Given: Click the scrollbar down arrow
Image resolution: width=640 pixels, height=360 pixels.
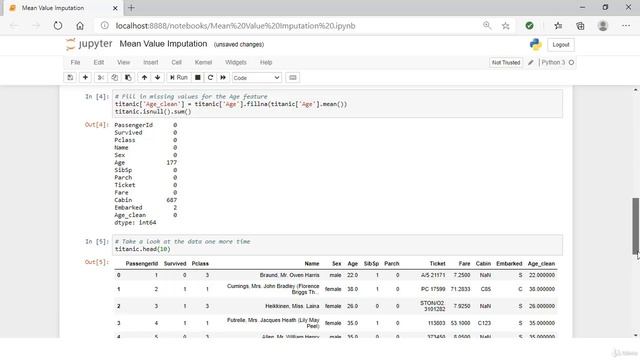Looking at the screenshot, I should pyautogui.click(x=636, y=335).
